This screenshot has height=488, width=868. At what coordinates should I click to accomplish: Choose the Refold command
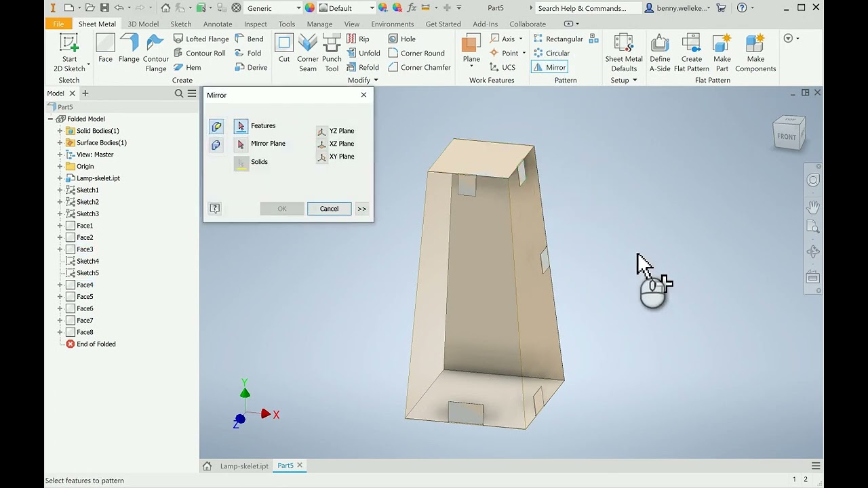(363, 67)
